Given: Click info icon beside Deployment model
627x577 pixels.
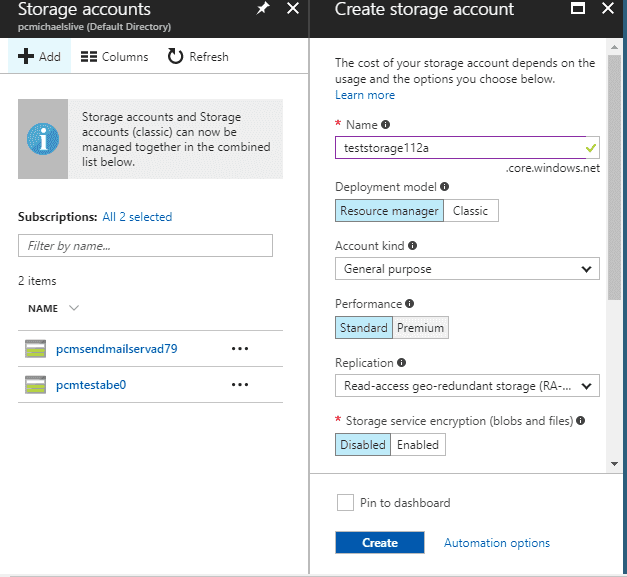Looking at the screenshot, I should [445, 187].
